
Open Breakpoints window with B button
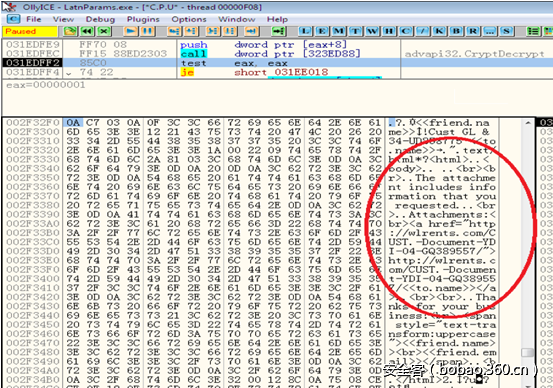click(x=456, y=31)
